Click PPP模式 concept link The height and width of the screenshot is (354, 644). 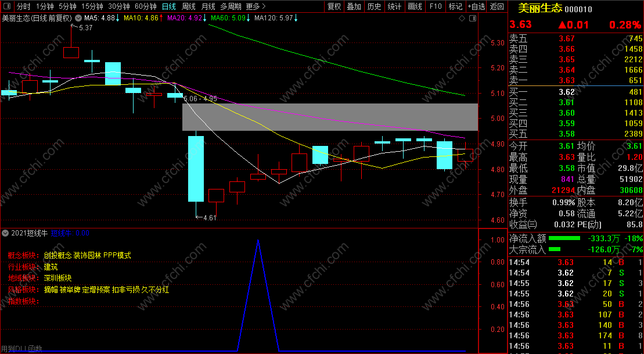(x=117, y=255)
